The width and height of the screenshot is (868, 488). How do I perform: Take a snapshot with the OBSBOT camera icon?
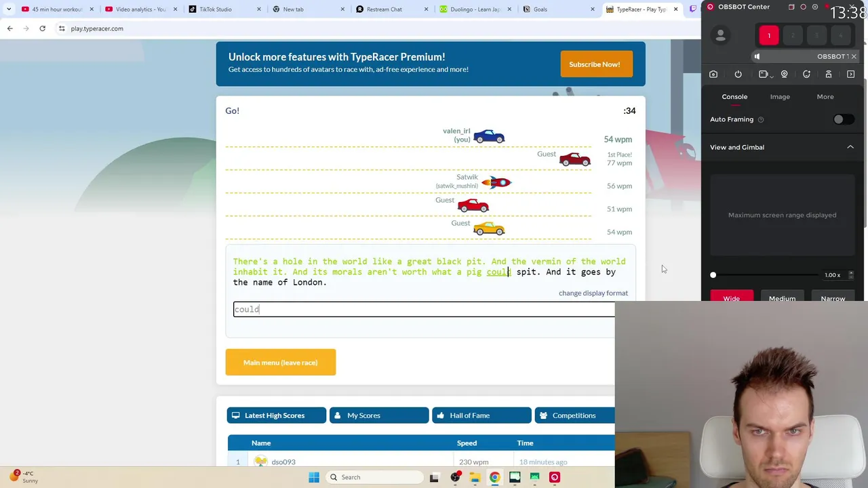[713, 75]
